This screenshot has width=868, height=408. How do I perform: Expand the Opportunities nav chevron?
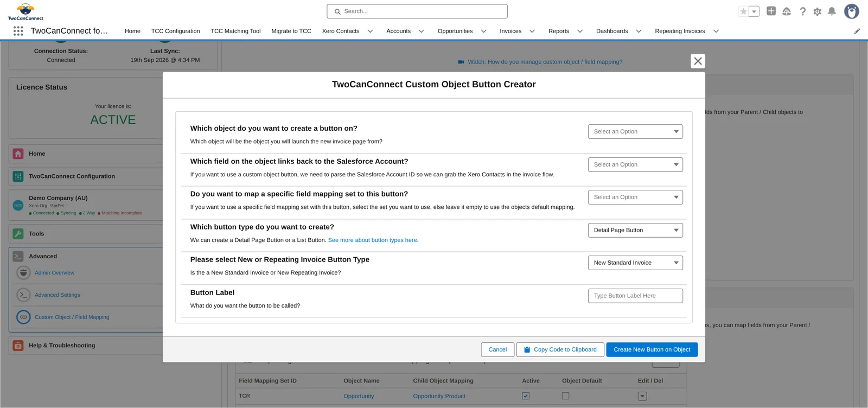tap(484, 31)
